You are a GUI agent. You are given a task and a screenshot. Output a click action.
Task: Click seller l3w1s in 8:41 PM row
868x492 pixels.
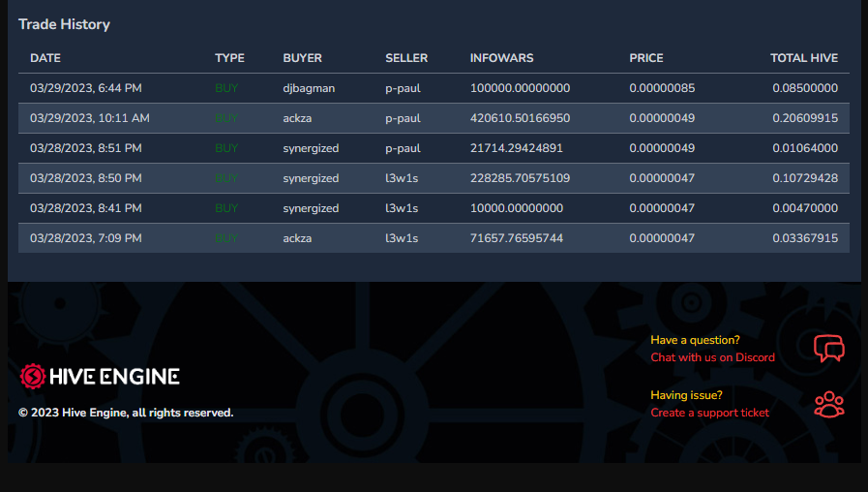pos(402,208)
